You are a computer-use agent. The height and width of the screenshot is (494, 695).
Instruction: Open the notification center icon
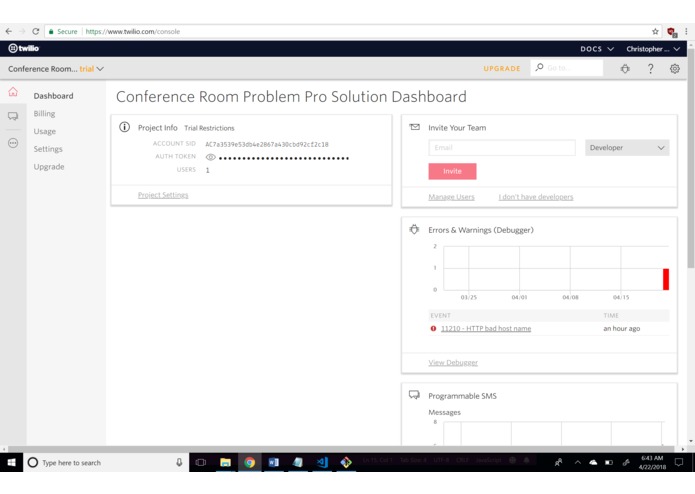[679, 462]
